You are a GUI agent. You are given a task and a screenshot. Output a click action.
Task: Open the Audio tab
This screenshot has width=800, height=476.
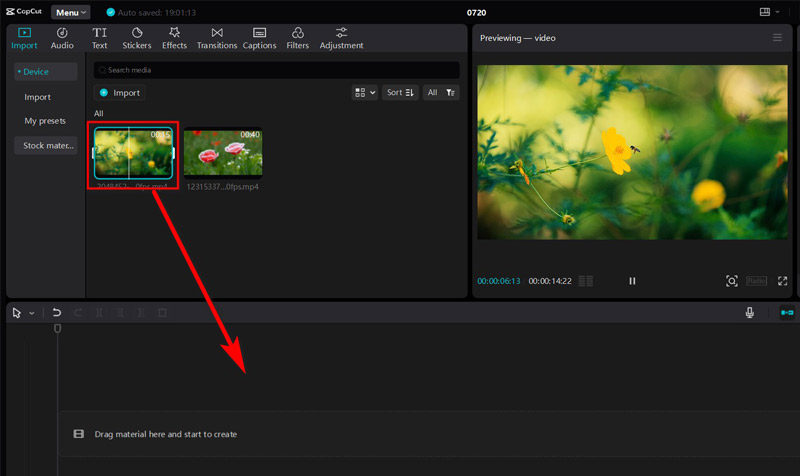tap(62, 39)
